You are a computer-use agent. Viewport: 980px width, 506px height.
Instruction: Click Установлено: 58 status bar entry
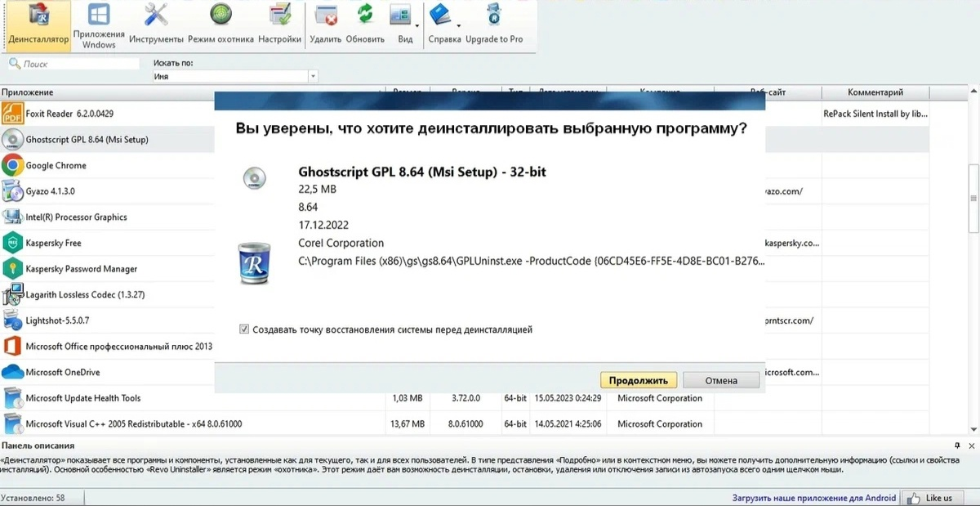click(33, 498)
